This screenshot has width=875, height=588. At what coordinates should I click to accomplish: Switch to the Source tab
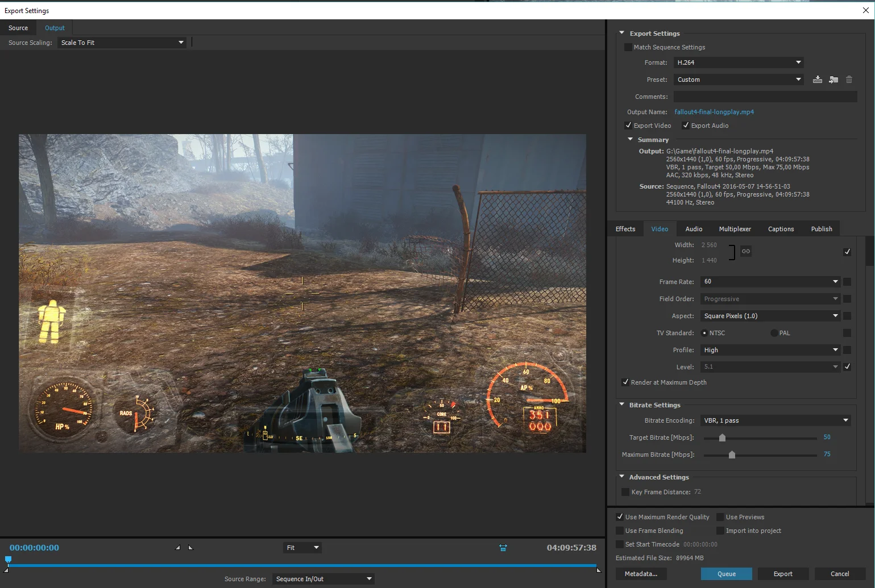pyautogui.click(x=18, y=27)
